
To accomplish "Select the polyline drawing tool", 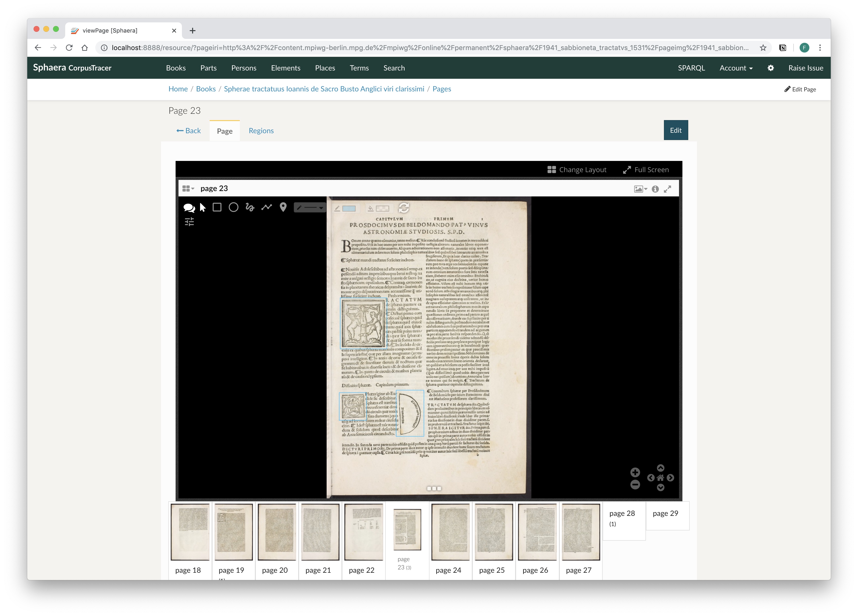I will 266,207.
